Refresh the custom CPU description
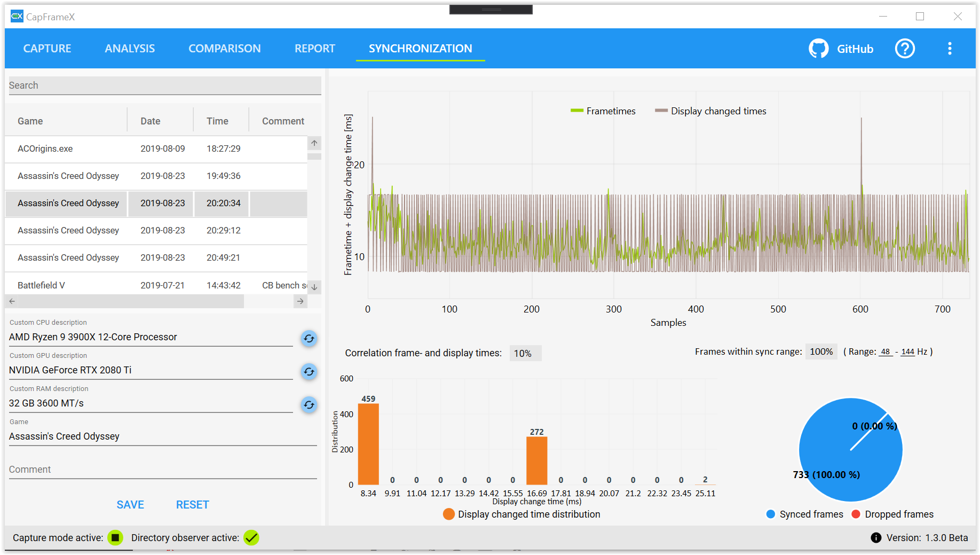Image resolution: width=980 pixels, height=555 pixels. (x=309, y=338)
